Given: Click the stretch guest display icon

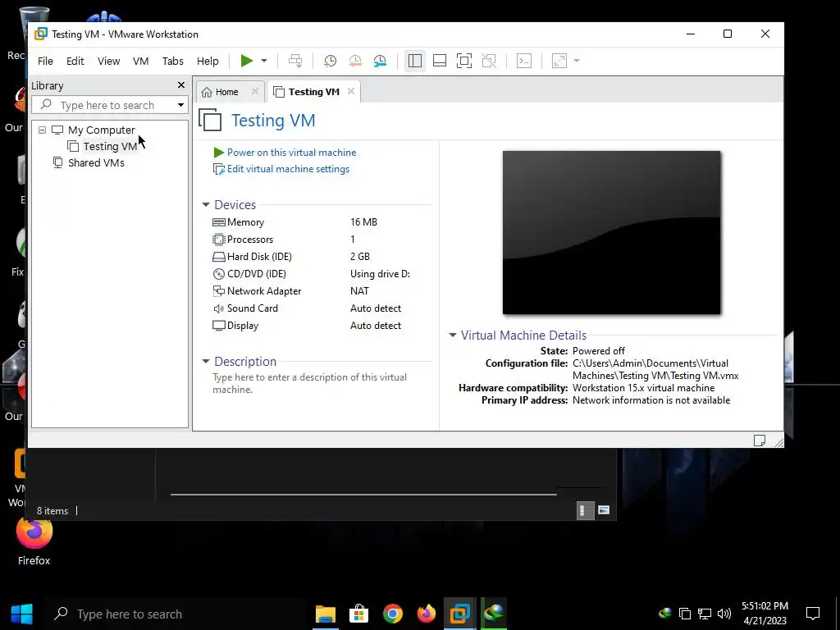Looking at the screenshot, I should [x=559, y=61].
